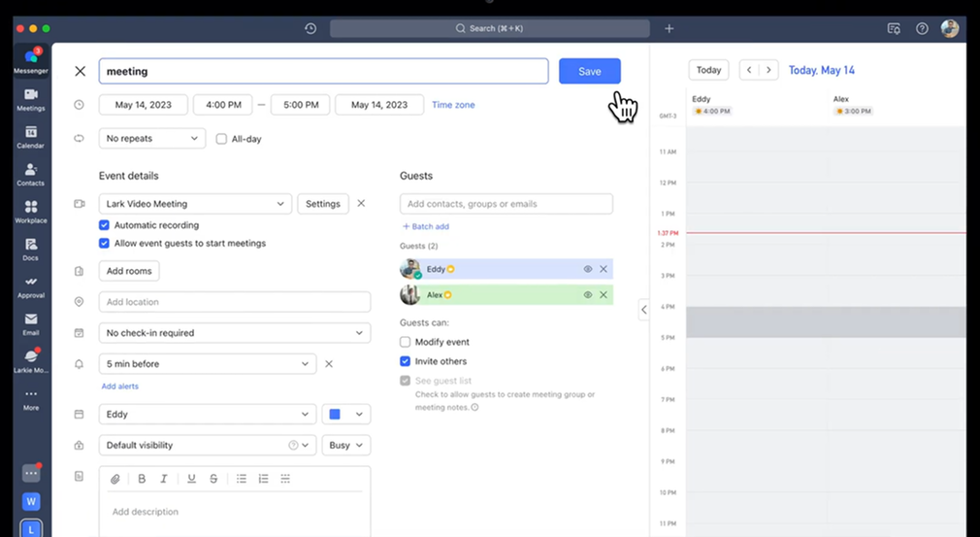Click the Time zone link

(453, 105)
